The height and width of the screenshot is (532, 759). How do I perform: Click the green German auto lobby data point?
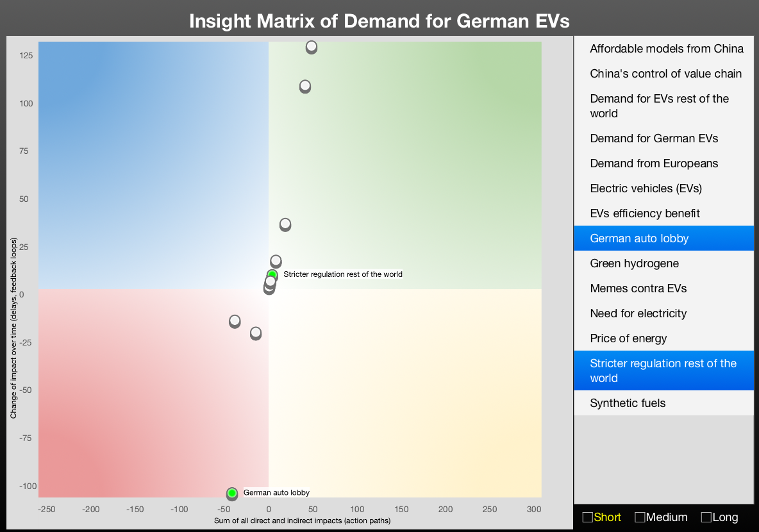[x=232, y=493]
